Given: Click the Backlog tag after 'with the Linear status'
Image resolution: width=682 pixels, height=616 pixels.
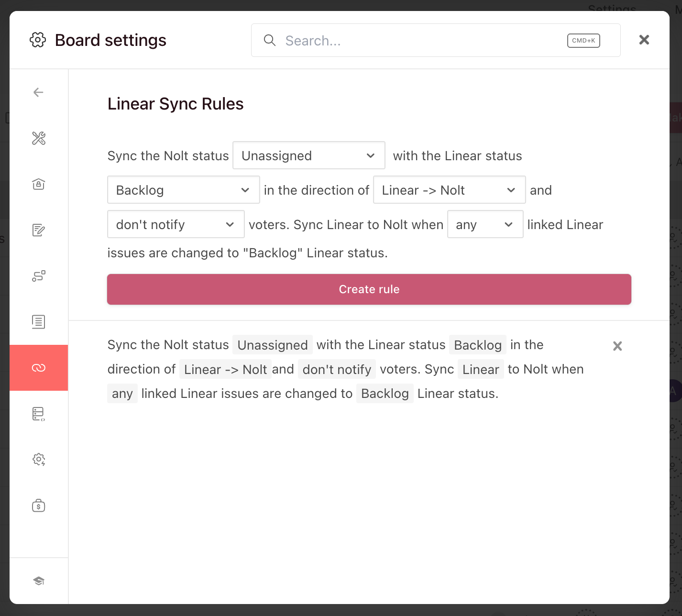Looking at the screenshot, I should click(x=478, y=345).
